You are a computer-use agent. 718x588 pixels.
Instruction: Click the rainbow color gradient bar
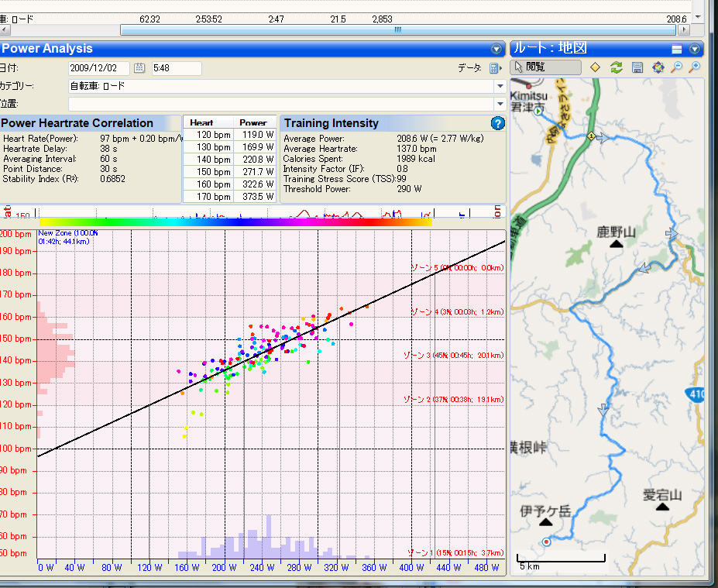235,222
